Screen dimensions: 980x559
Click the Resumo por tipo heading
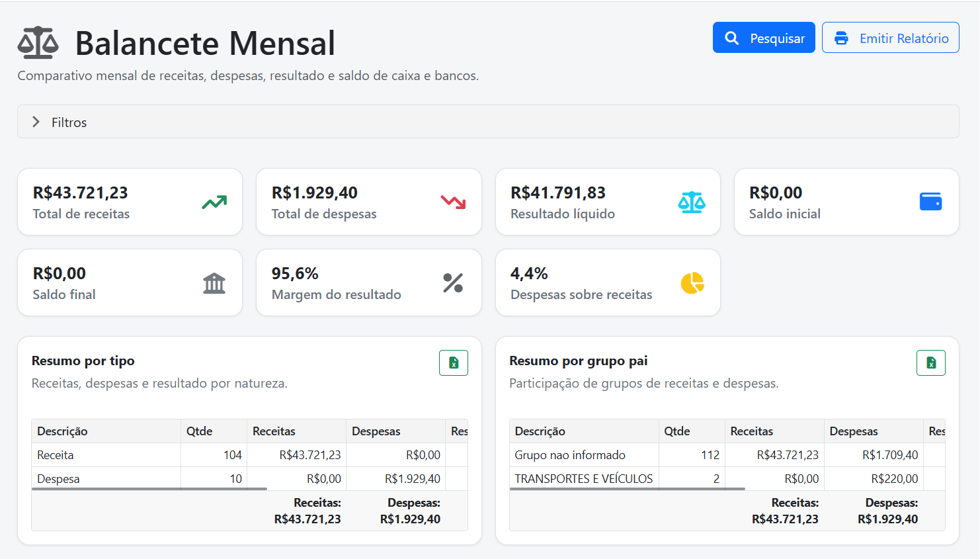point(83,361)
